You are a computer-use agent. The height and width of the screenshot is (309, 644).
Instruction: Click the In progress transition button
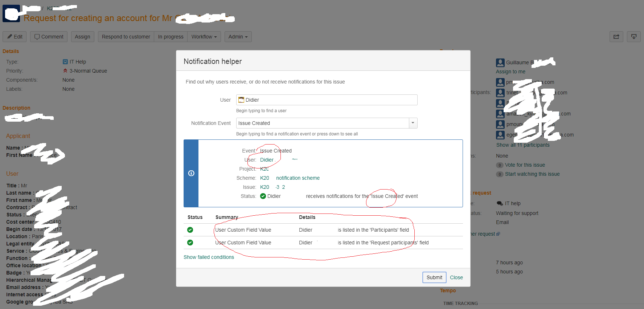tap(171, 37)
